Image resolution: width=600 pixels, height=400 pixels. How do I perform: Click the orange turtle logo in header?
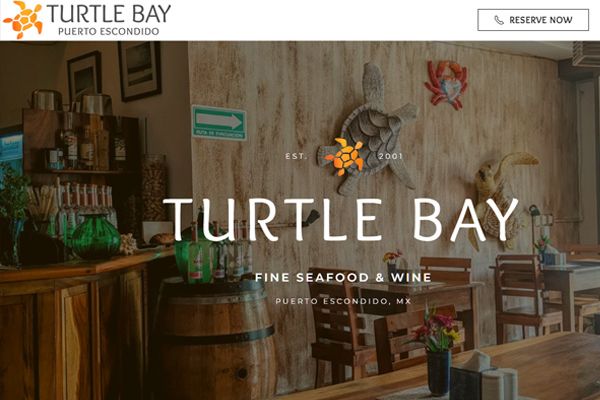(23, 20)
